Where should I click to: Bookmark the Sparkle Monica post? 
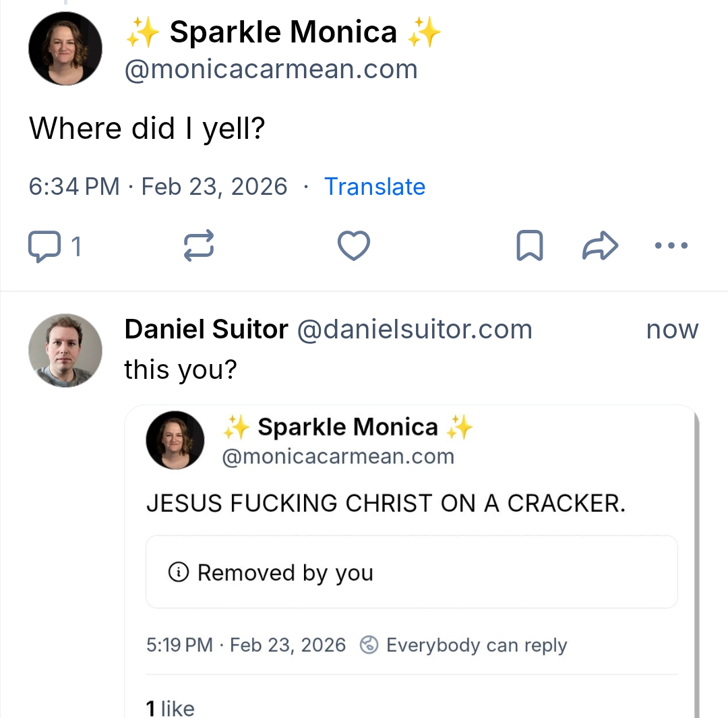(x=529, y=245)
